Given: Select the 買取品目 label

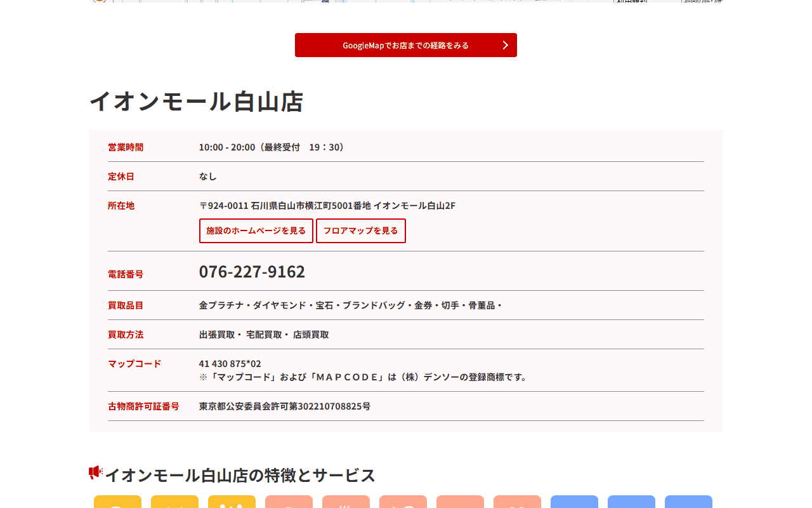Looking at the screenshot, I should (126, 305).
